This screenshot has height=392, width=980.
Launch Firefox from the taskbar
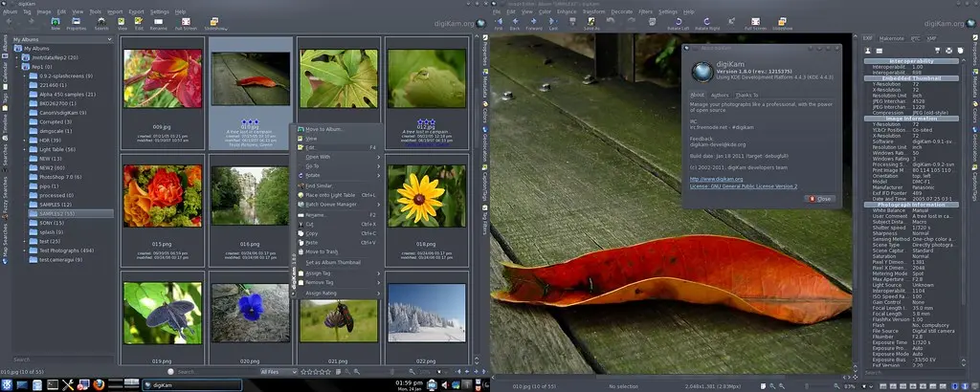pyautogui.click(x=98, y=384)
